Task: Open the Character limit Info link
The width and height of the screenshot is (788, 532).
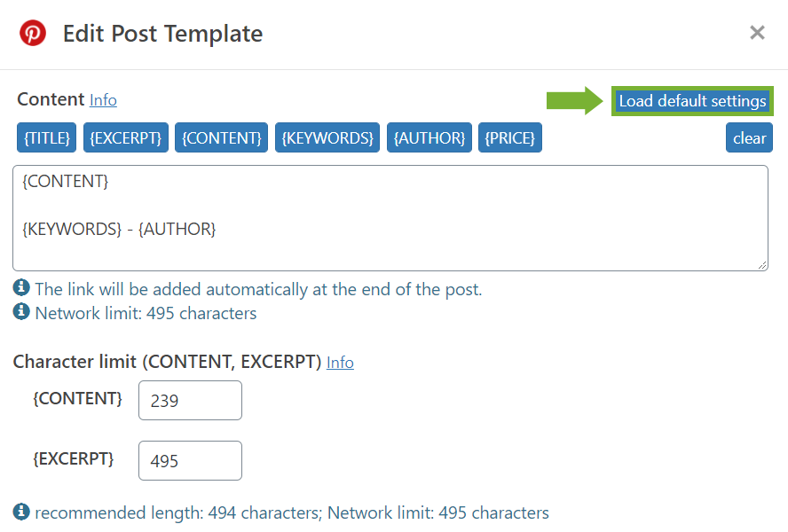Action: click(340, 362)
